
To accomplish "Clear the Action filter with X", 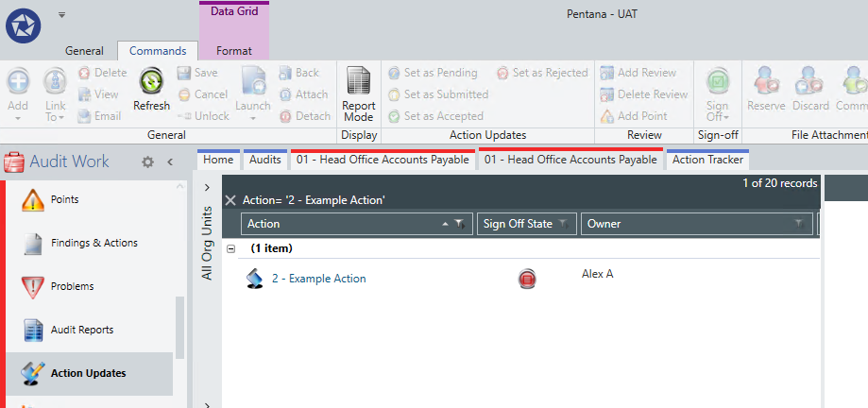I will pyautogui.click(x=230, y=200).
